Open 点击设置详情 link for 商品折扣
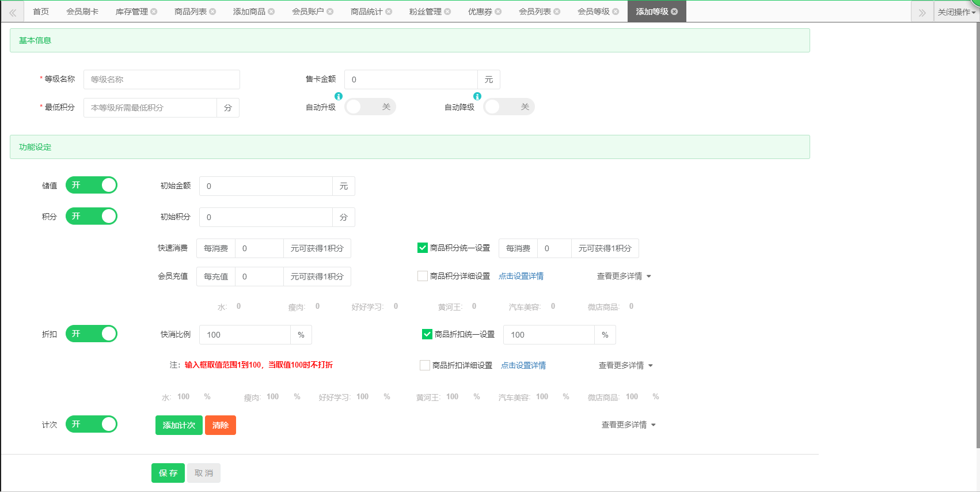Viewport: 980px width, 492px height. pos(523,365)
